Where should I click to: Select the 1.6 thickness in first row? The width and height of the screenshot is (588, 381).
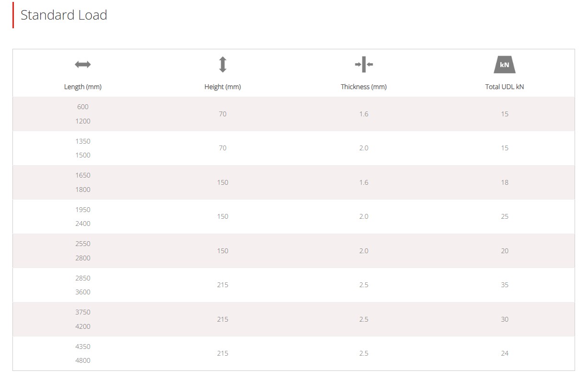click(x=364, y=114)
